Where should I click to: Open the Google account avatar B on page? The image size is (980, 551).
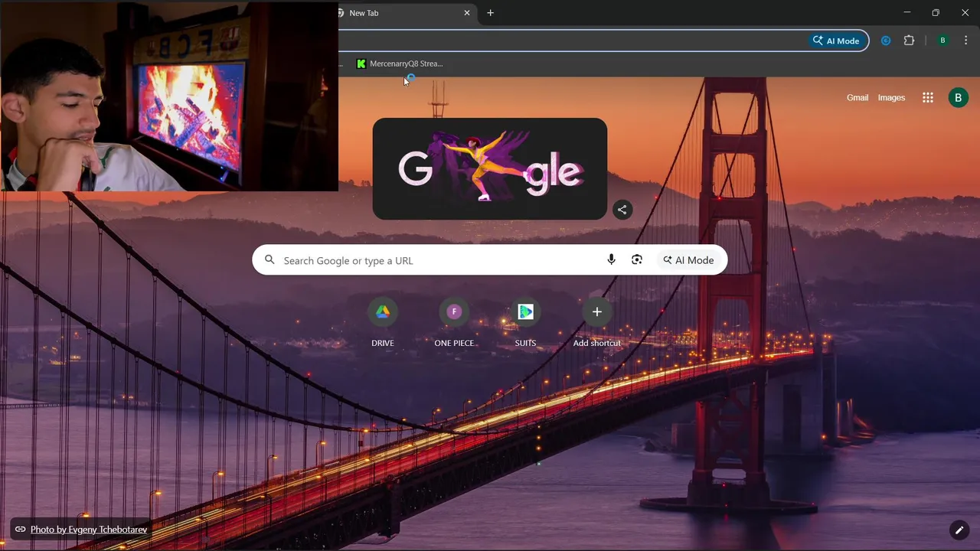[x=958, y=98]
